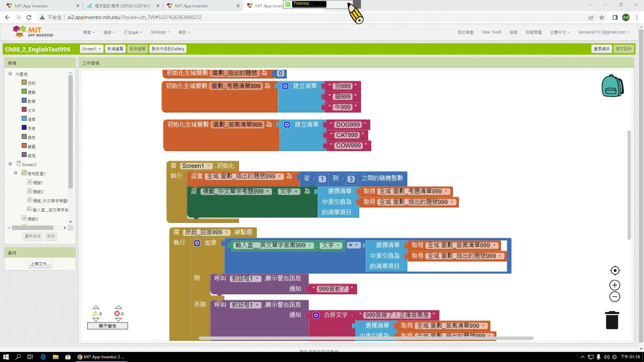Screen dimensions: 644x362
Task: Reload the page in the browser
Action: 29,17
